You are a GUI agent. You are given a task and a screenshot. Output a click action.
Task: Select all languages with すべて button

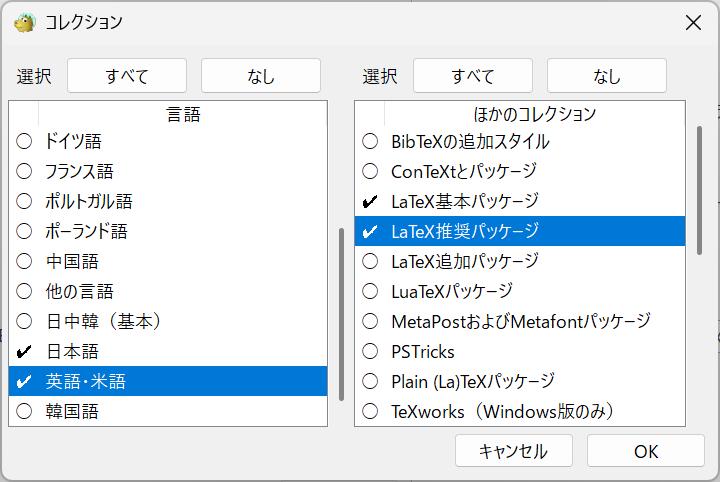(127, 76)
